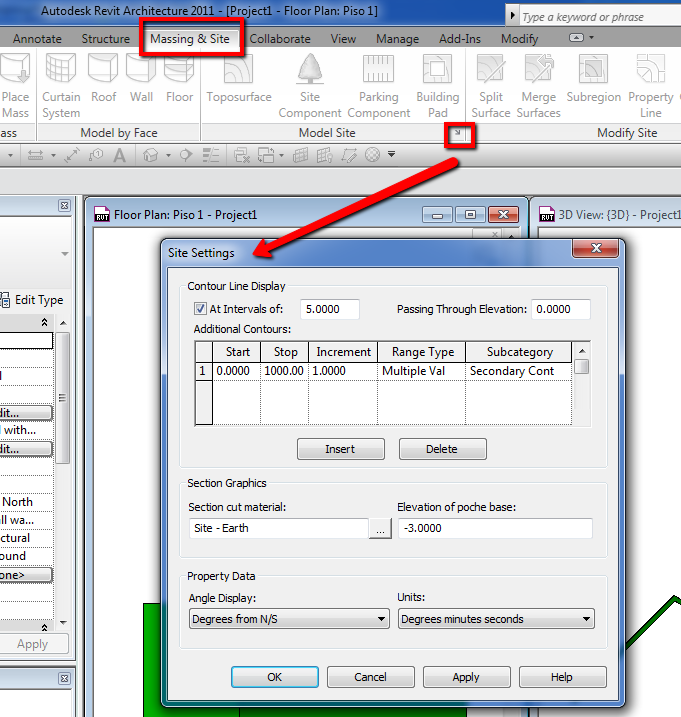
Task: Open the Manage ribbon tab
Action: click(x=397, y=39)
